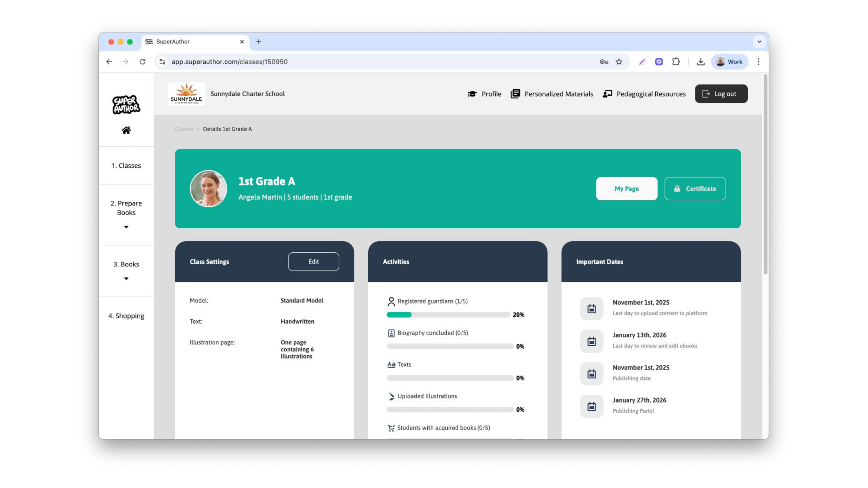Screen dimensions: 868x488
Task: Expand the Prepare Books submenu arrow
Action: tap(126, 227)
